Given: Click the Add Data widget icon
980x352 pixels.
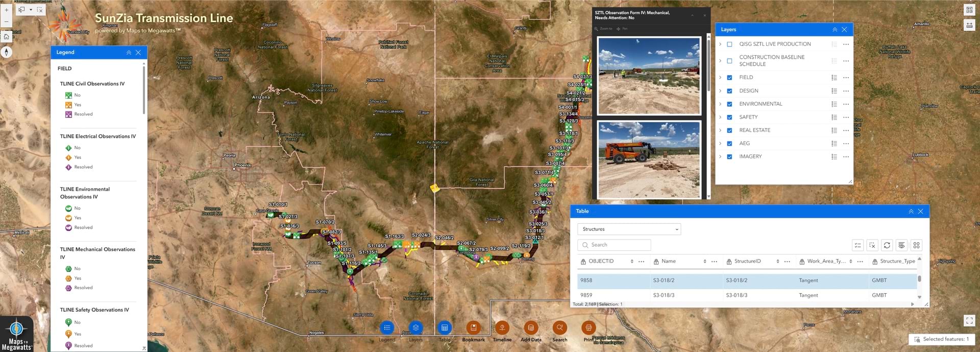Looking at the screenshot, I should (x=531, y=327).
